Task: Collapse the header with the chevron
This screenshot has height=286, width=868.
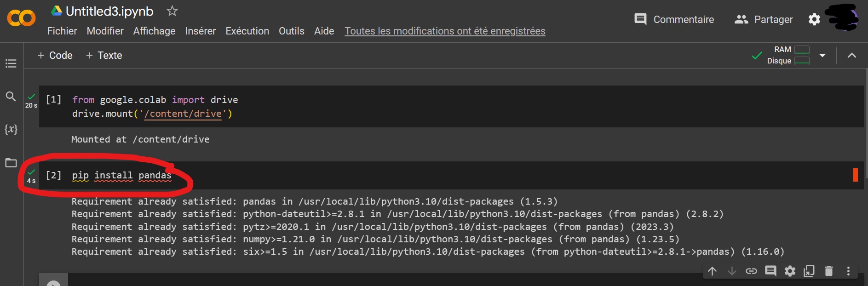Action: coord(852,56)
